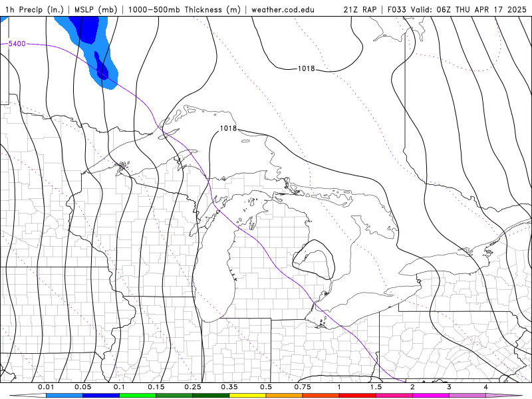Pick the yellow 0.35 legend swatch
Viewport: 532px width, 399px height.
[x=247, y=396]
